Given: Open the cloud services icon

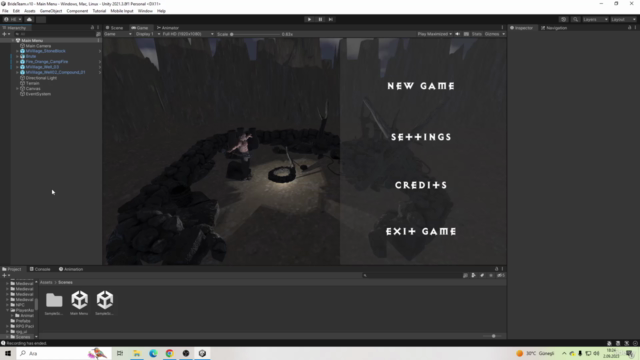Looking at the screenshot, I should tap(29, 19).
